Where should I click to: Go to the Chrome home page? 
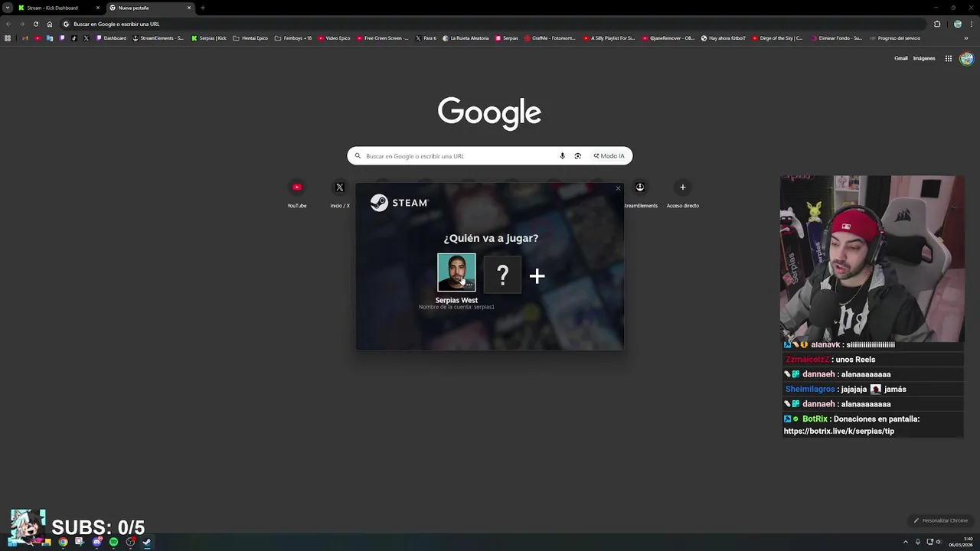(49, 24)
